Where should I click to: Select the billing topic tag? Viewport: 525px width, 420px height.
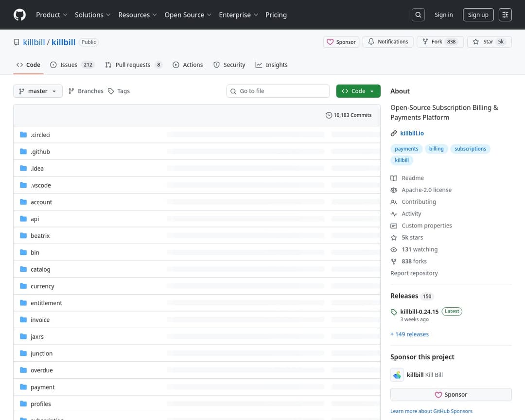pos(436,149)
